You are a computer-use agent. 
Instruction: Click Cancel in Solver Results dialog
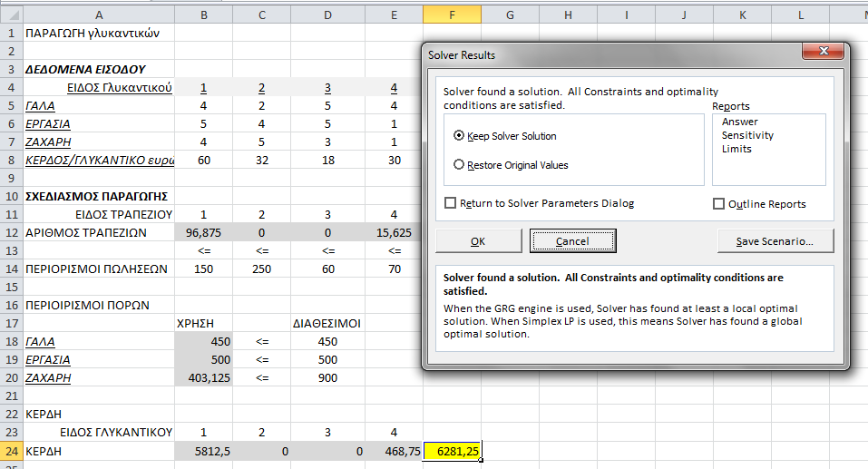pos(572,241)
